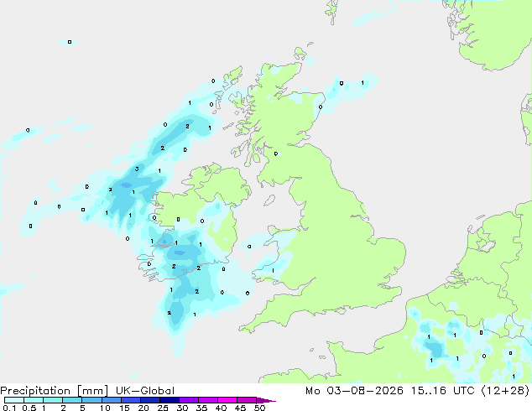Image resolution: width=532 pixels, height=411 pixels.
Task: Pick the 15–20 mm legend color swatch
Action: [x=131, y=400]
